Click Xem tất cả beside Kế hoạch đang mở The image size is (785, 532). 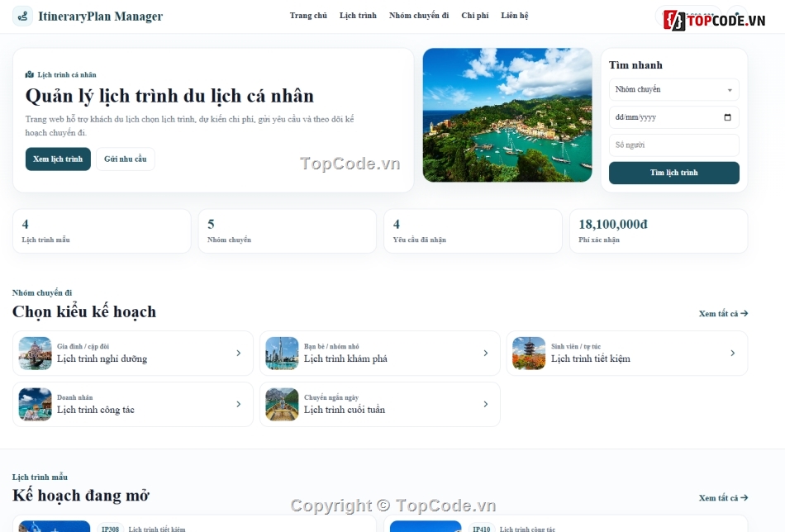point(723,497)
